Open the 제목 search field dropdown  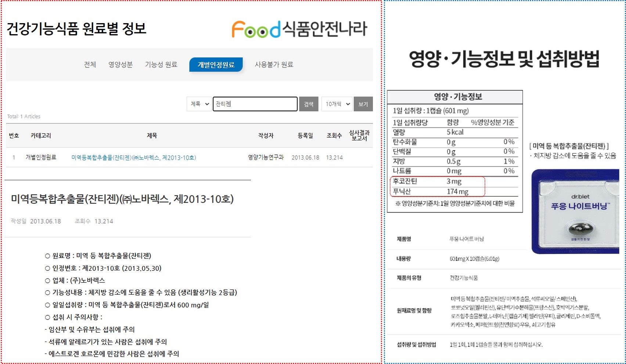[x=199, y=104]
